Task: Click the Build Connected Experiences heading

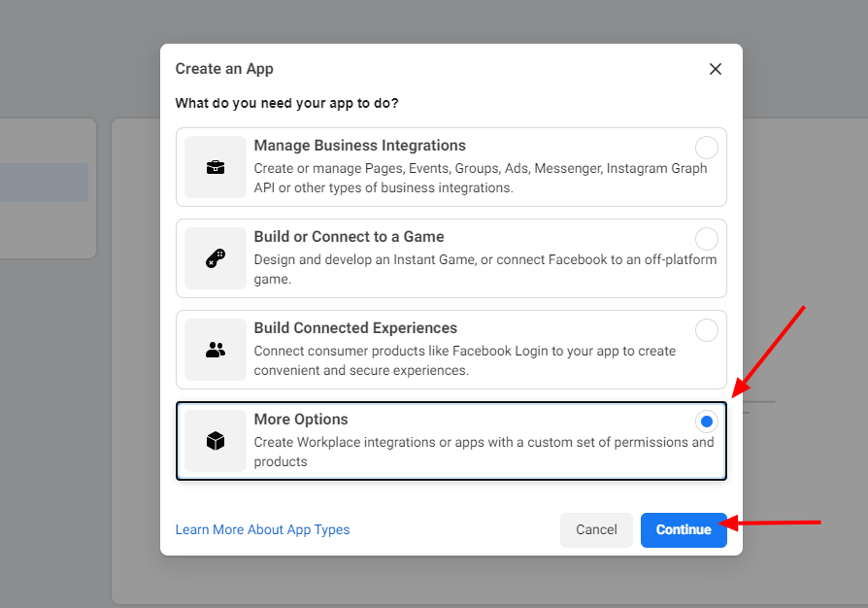Action: click(x=355, y=328)
